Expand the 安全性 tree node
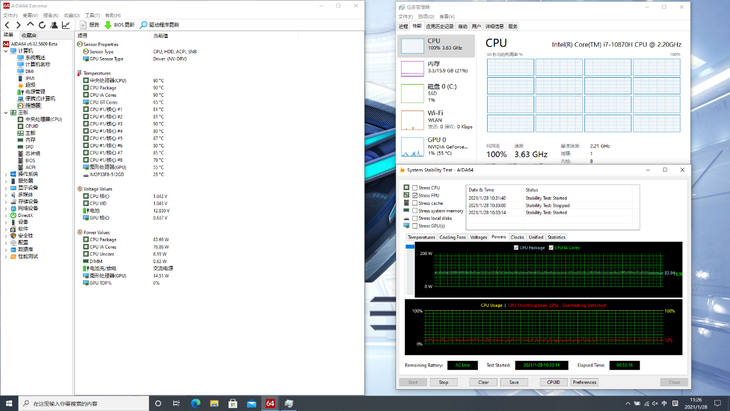This screenshot has width=730, height=411. click(6, 236)
